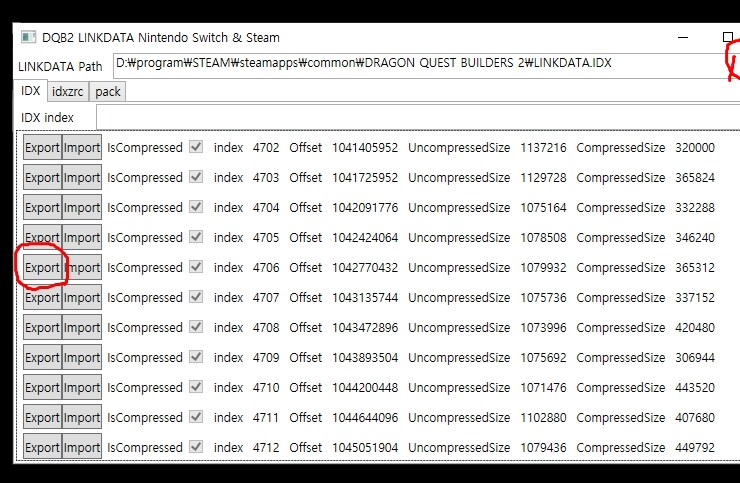Open the pack tab
The width and height of the screenshot is (740, 483).
[x=107, y=92]
